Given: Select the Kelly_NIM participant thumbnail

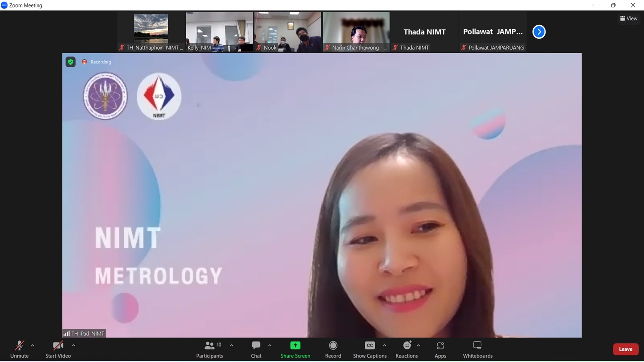Looking at the screenshot, I should [x=219, y=32].
